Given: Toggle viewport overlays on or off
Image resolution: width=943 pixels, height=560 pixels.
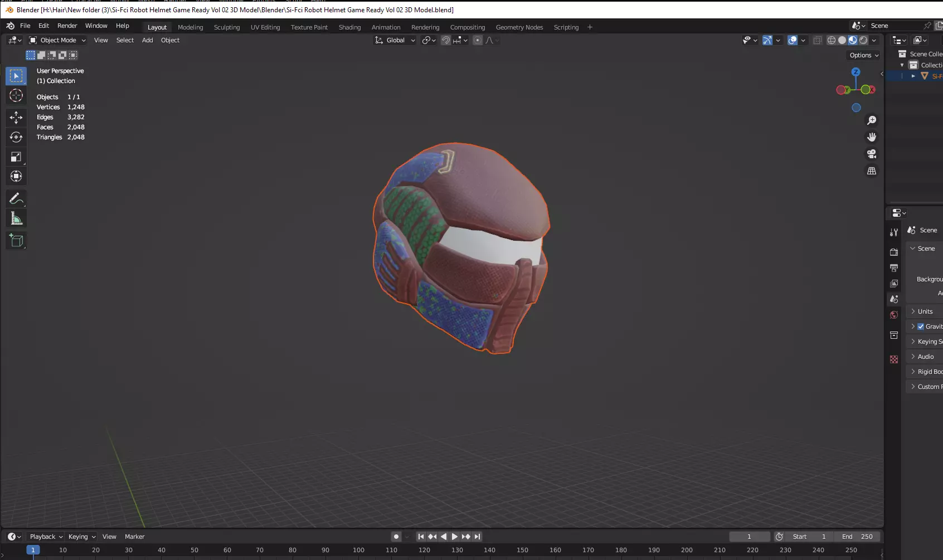Looking at the screenshot, I should pyautogui.click(x=793, y=40).
